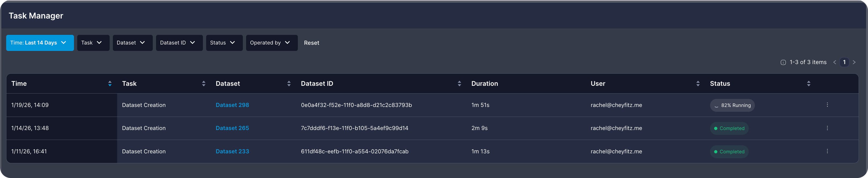Open the actions menu for Dataset 233 row
868x178 pixels.
pos(828,151)
